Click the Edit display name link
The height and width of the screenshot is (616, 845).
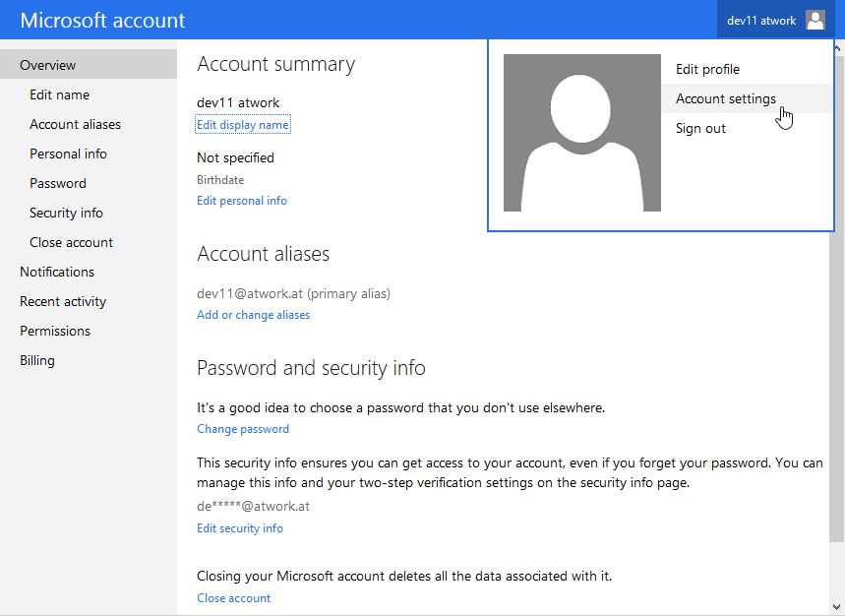243,125
